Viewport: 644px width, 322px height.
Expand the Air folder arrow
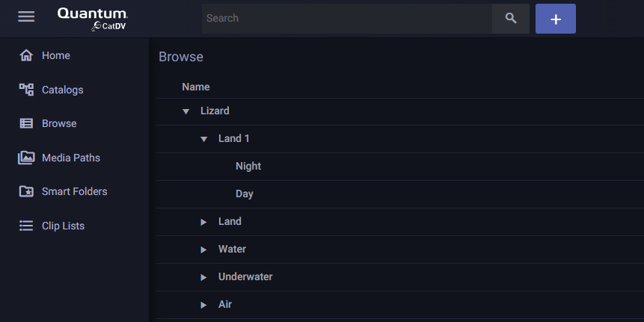(x=203, y=305)
